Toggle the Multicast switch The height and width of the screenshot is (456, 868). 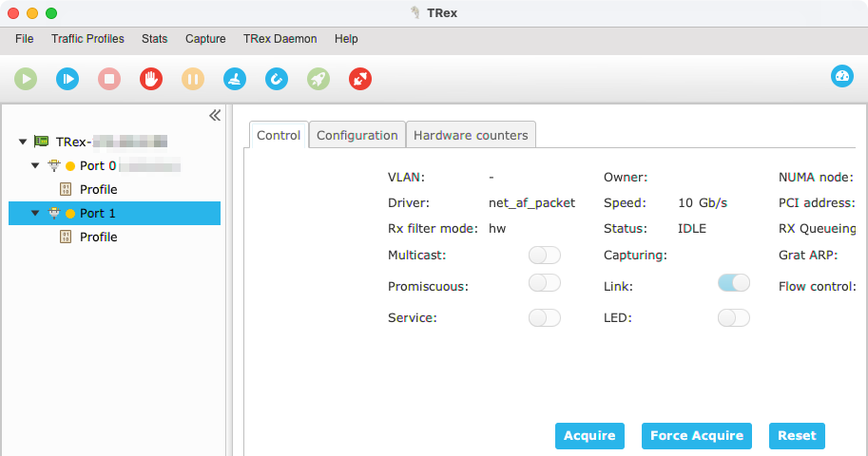(545, 256)
